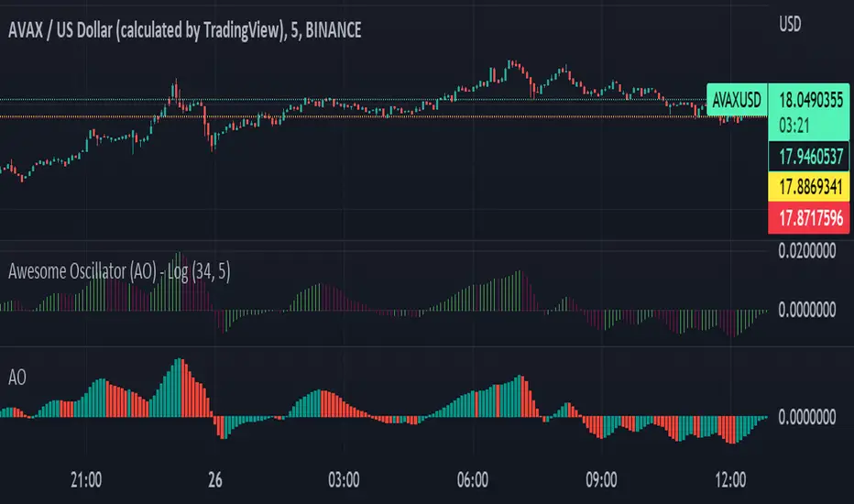This screenshot has height=504, width=854.
Task: Click the orange horizontal price line on chart
Action: coord(354,116)
